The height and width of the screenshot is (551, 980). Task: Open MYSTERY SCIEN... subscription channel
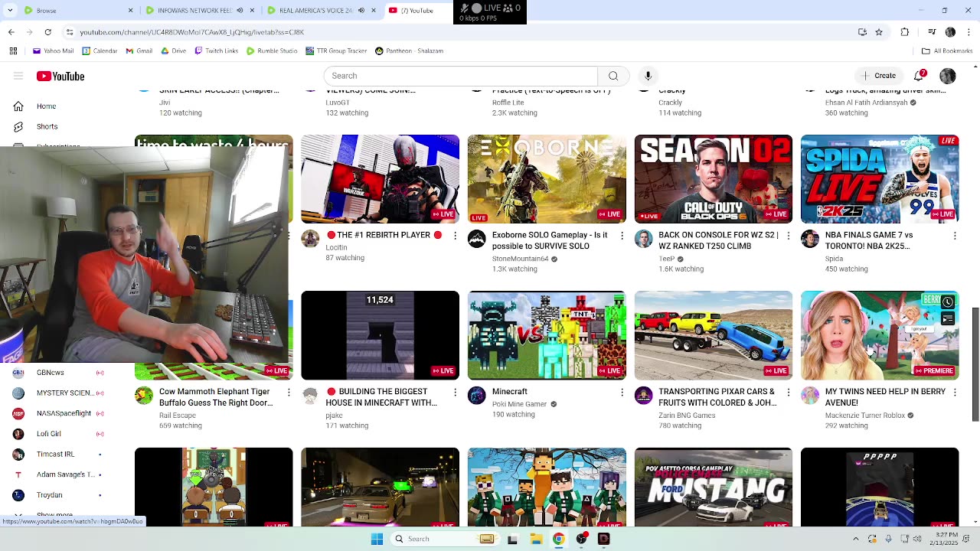[x=60, y=393]
